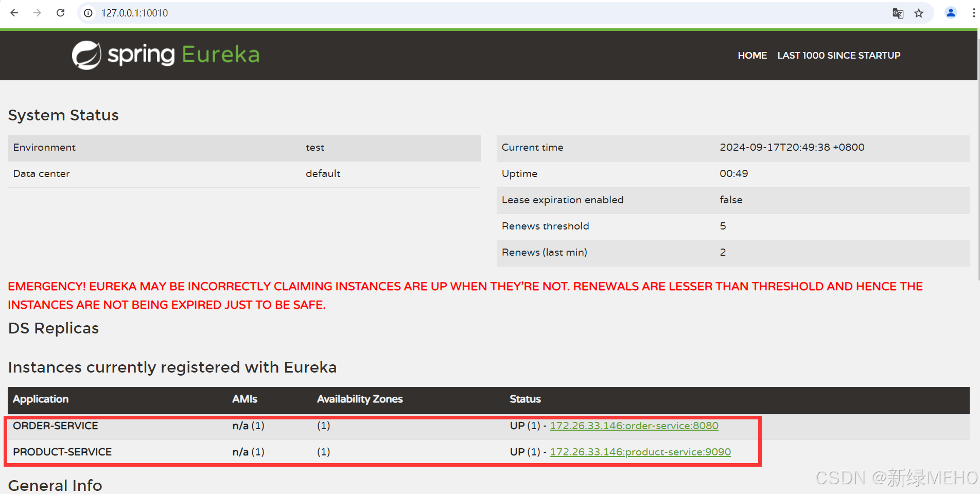Select the Renews threshold label

tap(545, 226)
